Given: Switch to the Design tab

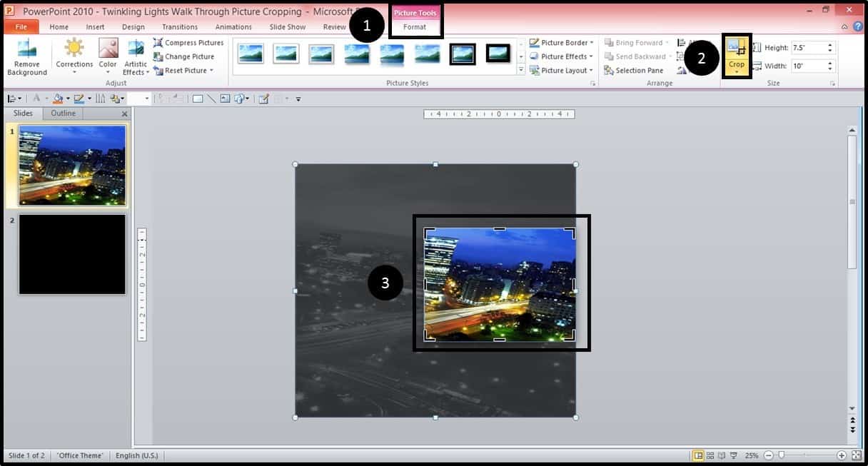Looking at the screenshot, I should pyautogui.click(x=133, y=27).
